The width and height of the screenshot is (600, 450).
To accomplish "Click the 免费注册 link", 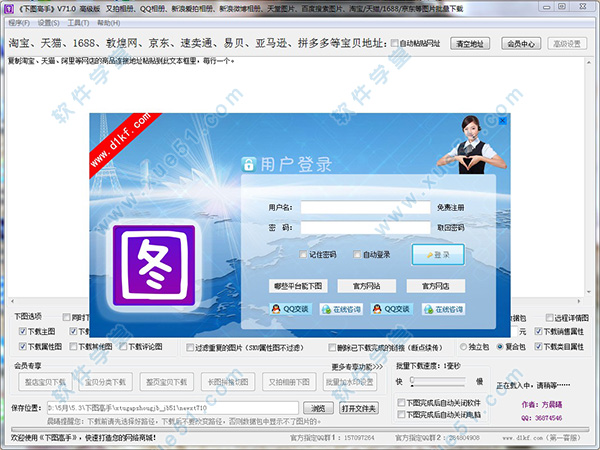I will point(451,208).
